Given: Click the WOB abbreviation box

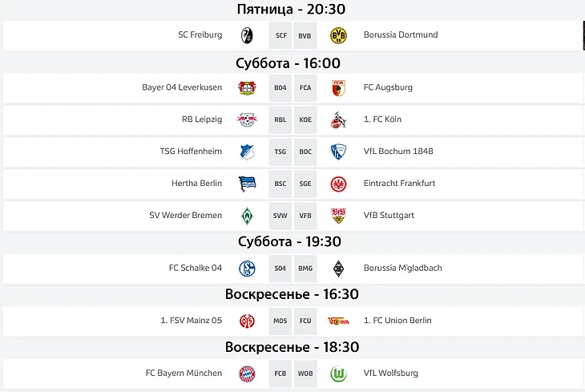Looking at the screenshot, I should pyautogui.click(x=305, y=374).
